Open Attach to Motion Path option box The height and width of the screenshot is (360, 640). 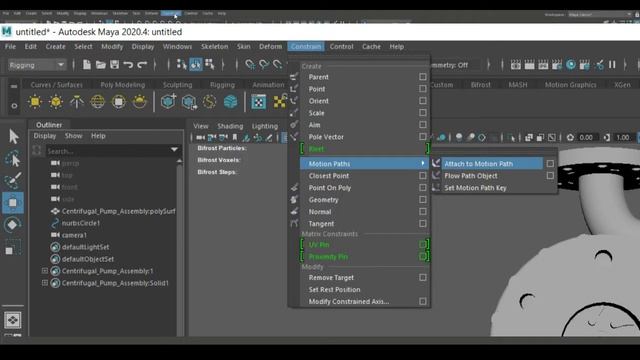[550, 163]
